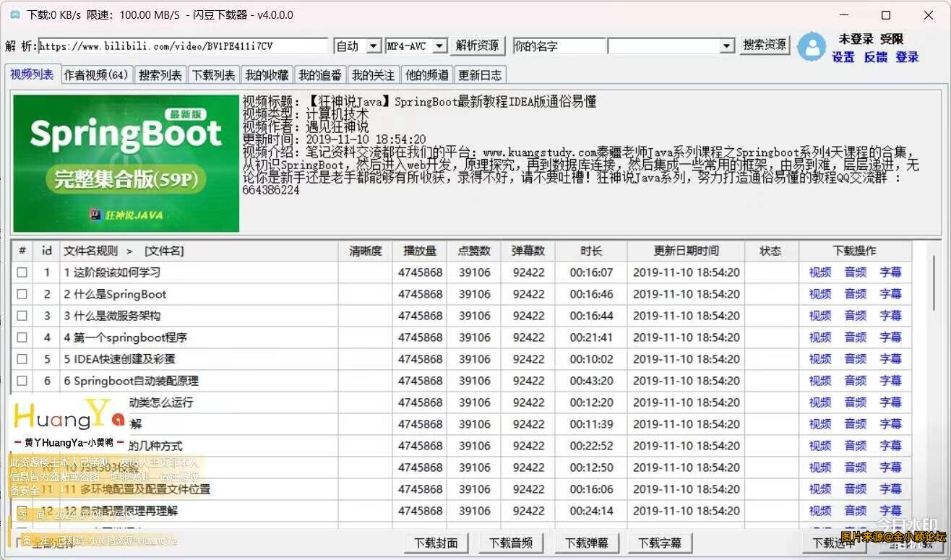
Task: Click 视频 download for row 1
Action: tap(820, 272)
